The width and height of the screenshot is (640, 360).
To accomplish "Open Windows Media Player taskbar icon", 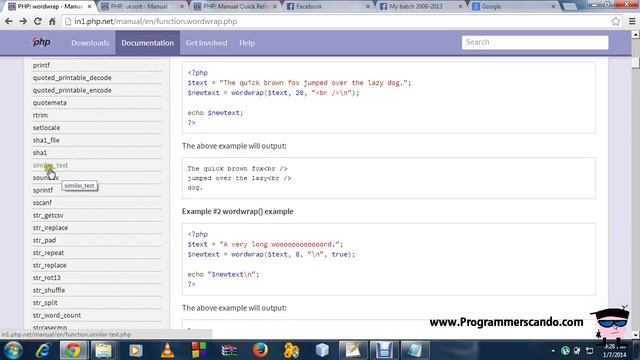I will pyautogui.click(x=136, y=350).
